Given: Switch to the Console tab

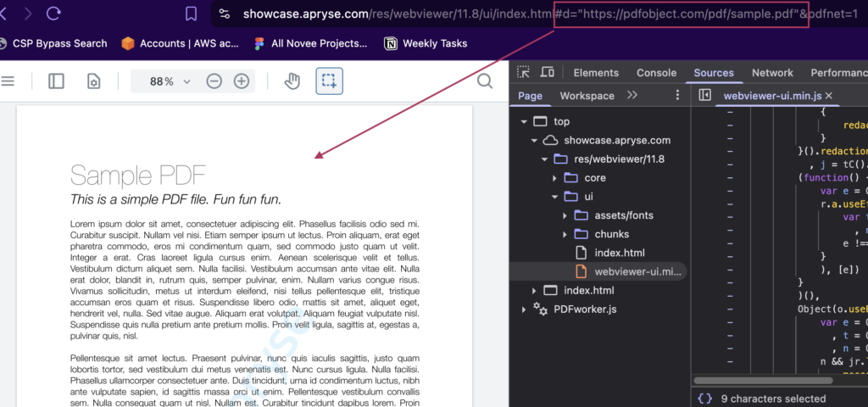Looking at the screenshot, I should (656, 73).
